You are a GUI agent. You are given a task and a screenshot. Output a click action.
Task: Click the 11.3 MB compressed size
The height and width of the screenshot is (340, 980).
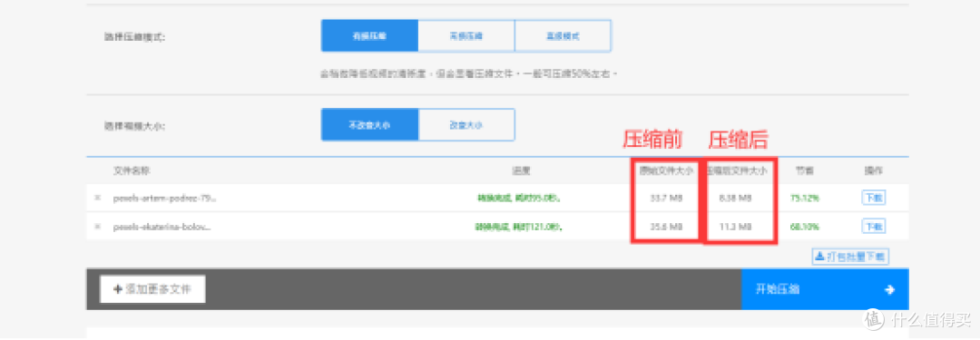click(x=736, y=227)
